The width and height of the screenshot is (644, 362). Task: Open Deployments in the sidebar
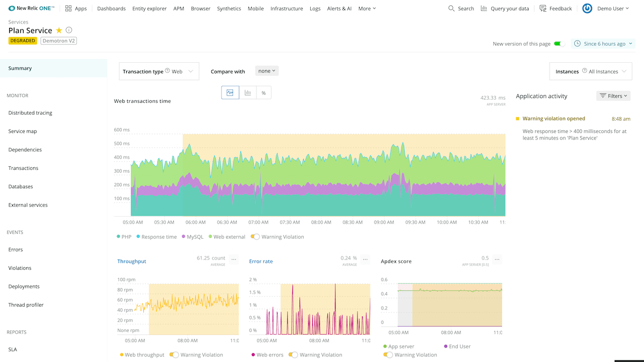tap(24, 286)
